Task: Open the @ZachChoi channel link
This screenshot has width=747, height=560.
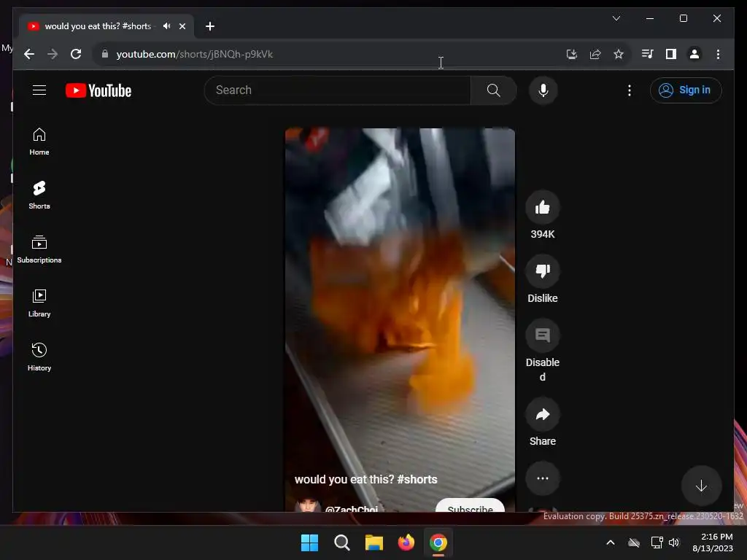Action: (352, 508)
